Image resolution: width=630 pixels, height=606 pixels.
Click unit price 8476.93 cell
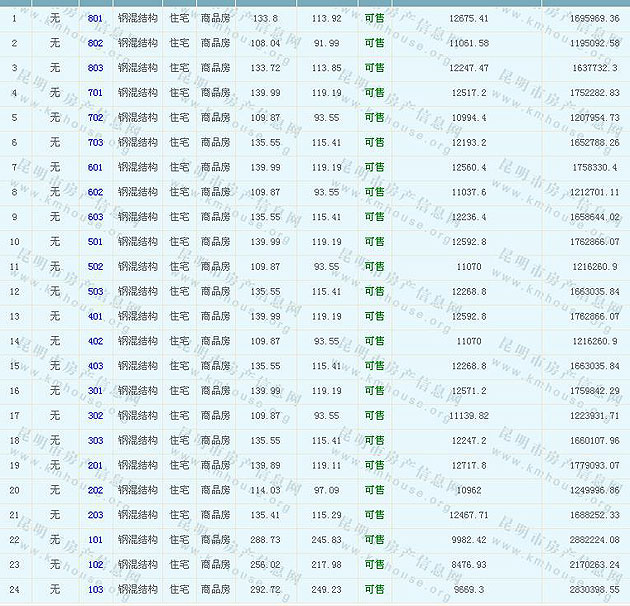[x=469, y=565]
